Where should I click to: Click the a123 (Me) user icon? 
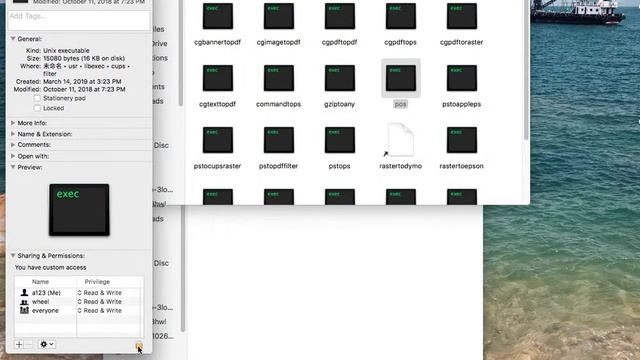tap(24, 293)
